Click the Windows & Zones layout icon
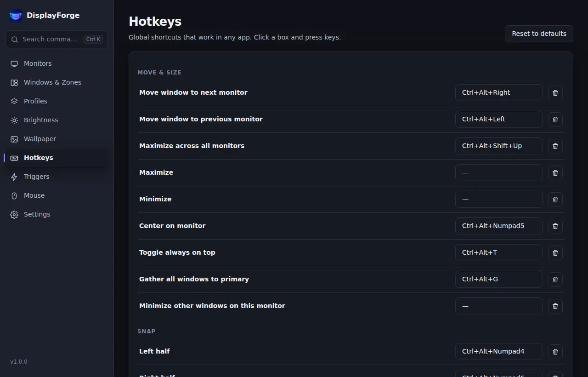The image size is (588, 377). [14, 82]
